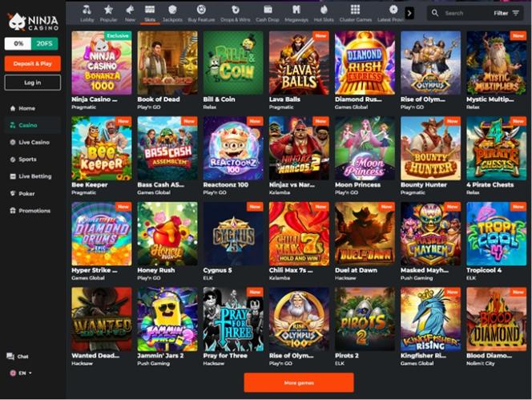Toggle the 20FS bonus option

44,43
